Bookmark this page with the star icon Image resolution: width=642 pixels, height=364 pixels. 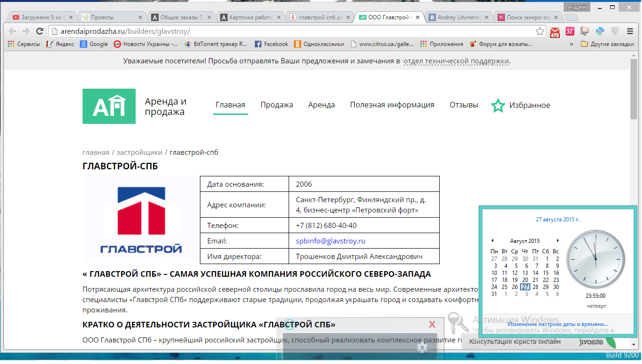click(540, 31)
